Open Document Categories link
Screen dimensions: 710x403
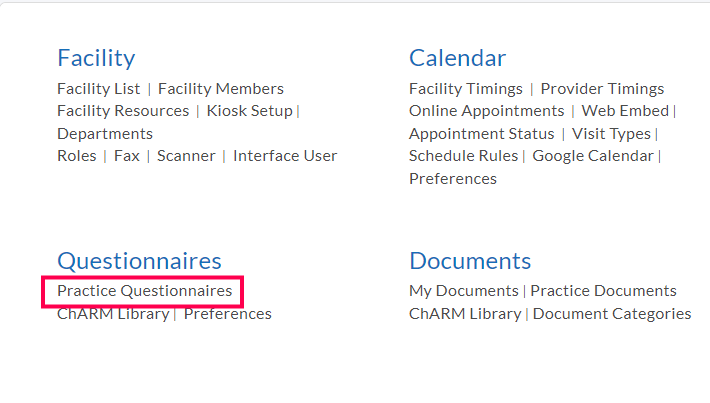tap(612, 314)
